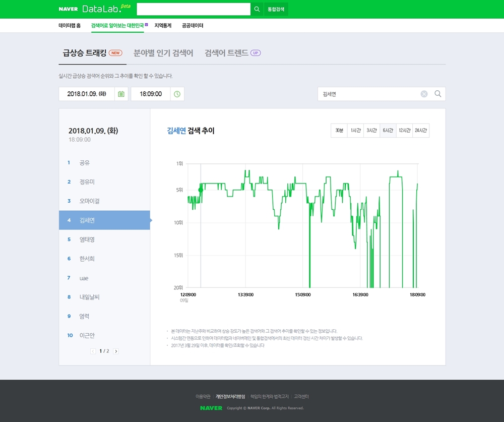The image size is (504, 422).
Task: Open 데이터랩 홈 menu
Action: coord(70,25)
